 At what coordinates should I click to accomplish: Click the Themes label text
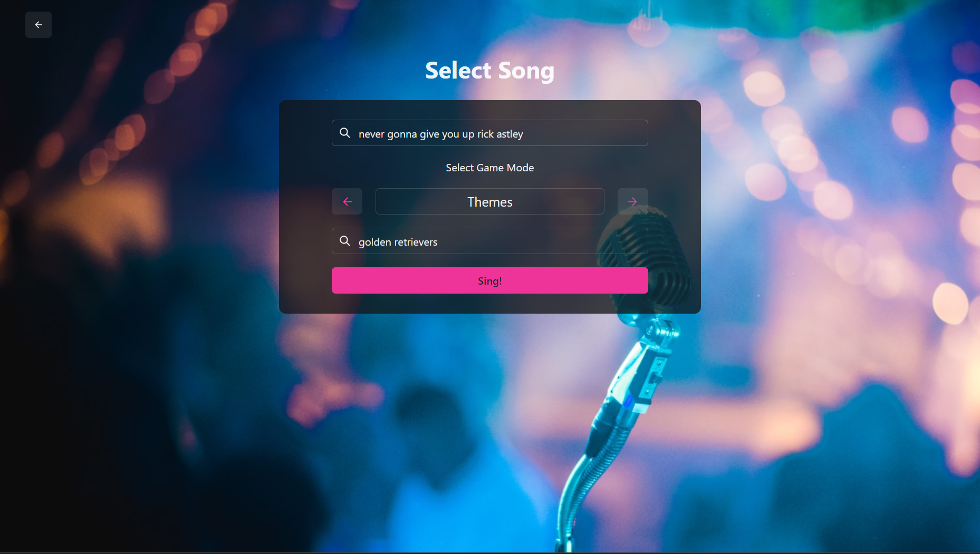(490, 202)
